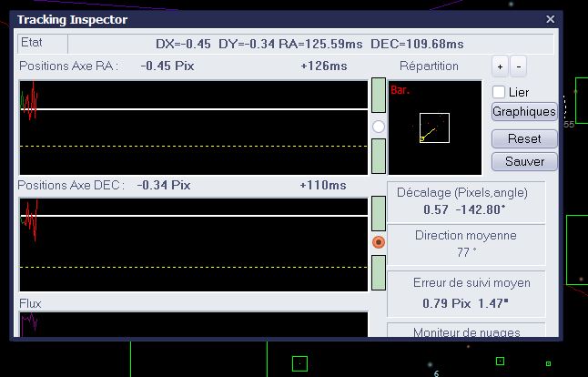Click the Répartition scatter plot
The height and width of the screenshot is (377, 588).
[434, 127]
